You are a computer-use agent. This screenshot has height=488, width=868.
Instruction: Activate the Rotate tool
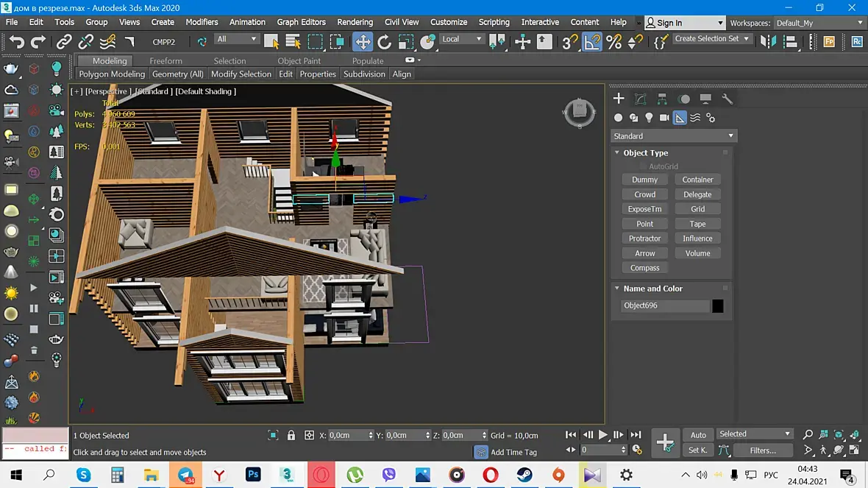(x=384, y=41)
